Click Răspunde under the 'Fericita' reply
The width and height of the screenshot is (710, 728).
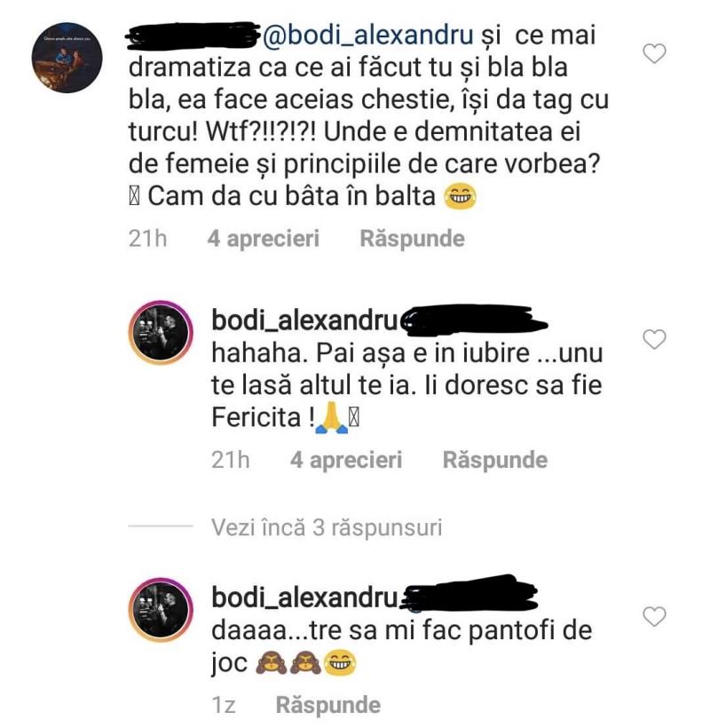(x=495, y=460)
